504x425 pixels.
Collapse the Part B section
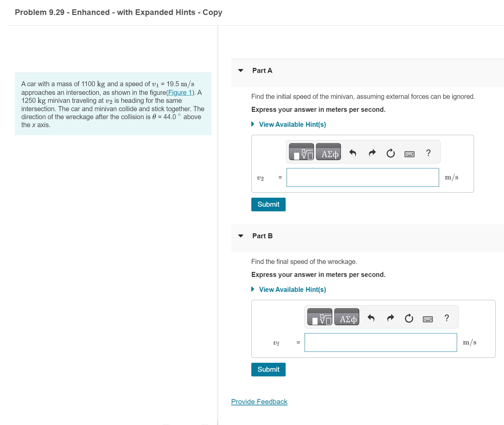(x=241, y=236)
